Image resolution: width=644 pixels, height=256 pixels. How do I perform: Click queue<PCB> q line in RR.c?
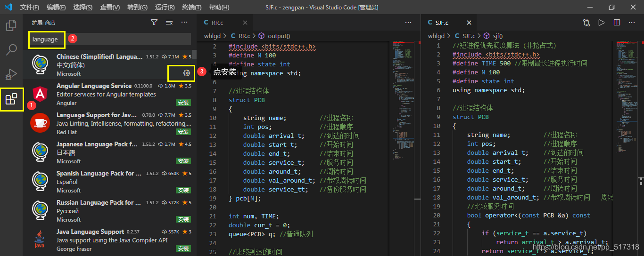(271, 234)
